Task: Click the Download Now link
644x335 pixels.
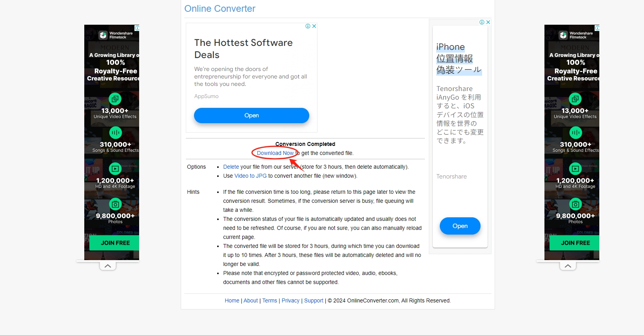Action: click(x=275, y=153)
